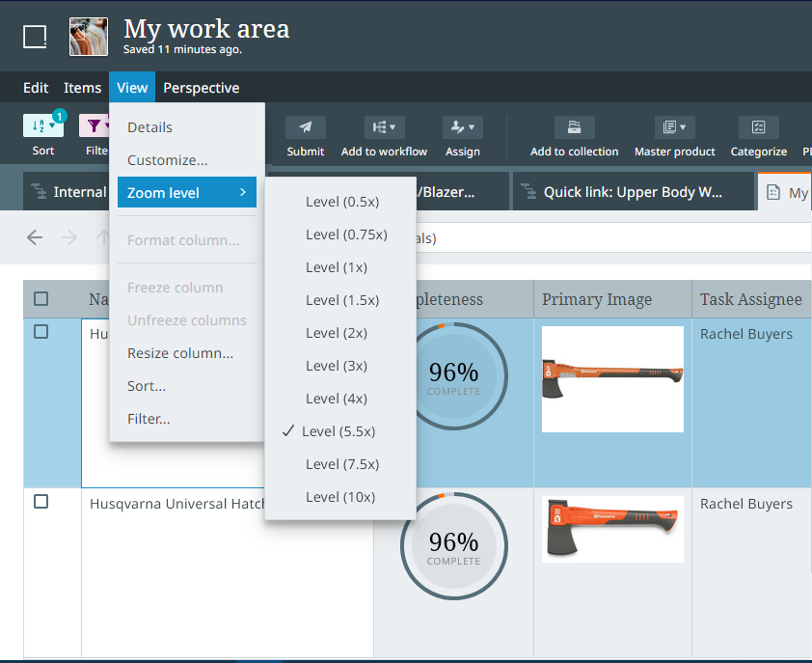Open the Perspective menu
This screenshot has height=663, width=812.
(x=201, y=88)
